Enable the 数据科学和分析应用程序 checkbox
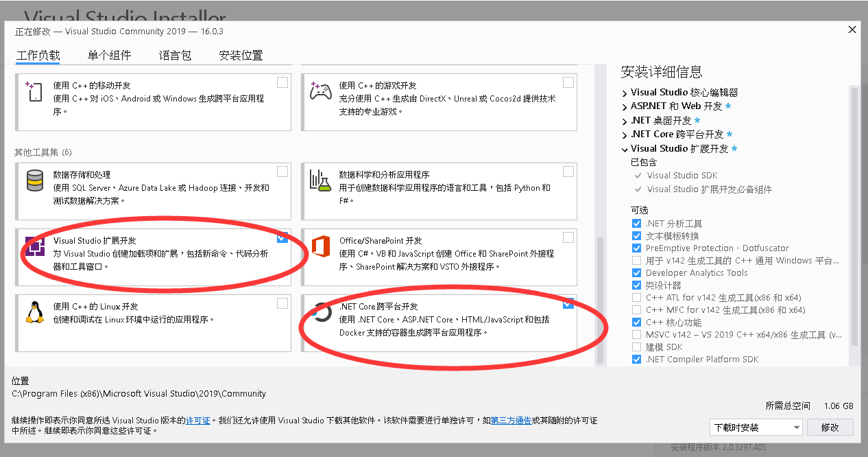Screen dimensions: 868x457 pos(568,172)
